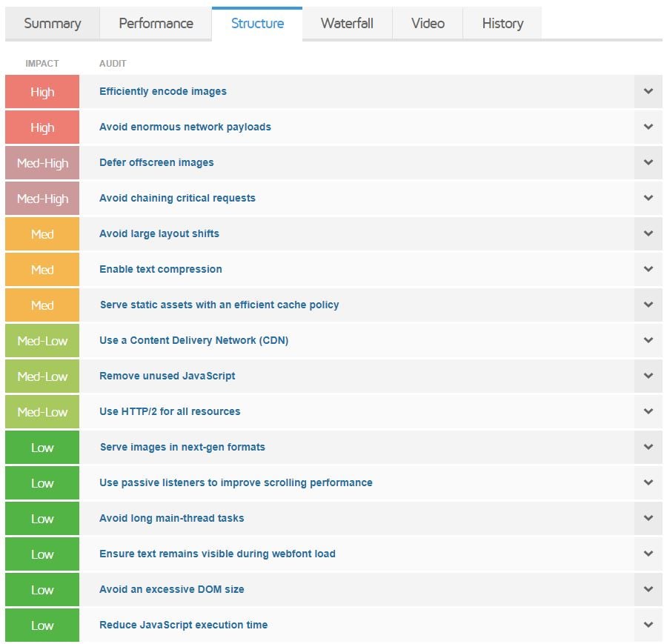Expand chevron for Efficiently encode images
The image size is (667, 644).
click(x=648, y=91)
